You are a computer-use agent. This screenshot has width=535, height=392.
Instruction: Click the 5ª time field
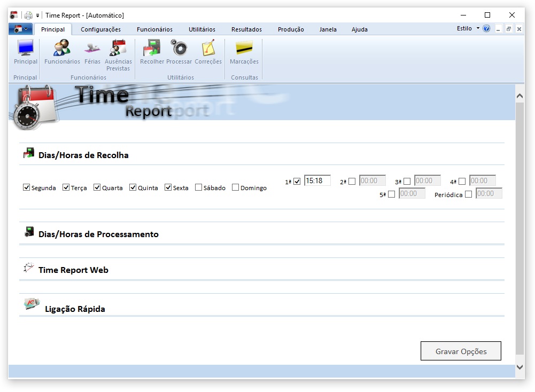pyautogui.click(x=412, y=193)
